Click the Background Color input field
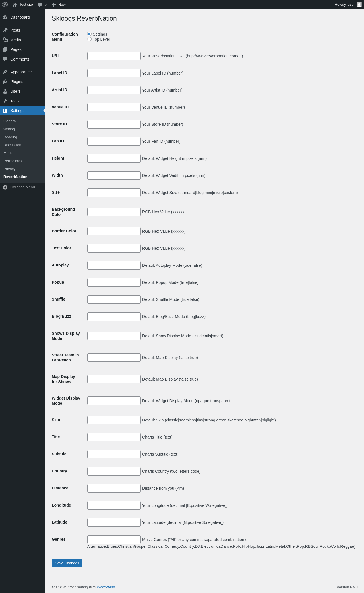The width and height of the screenshot is (364, 593). [x=114, y=212]
